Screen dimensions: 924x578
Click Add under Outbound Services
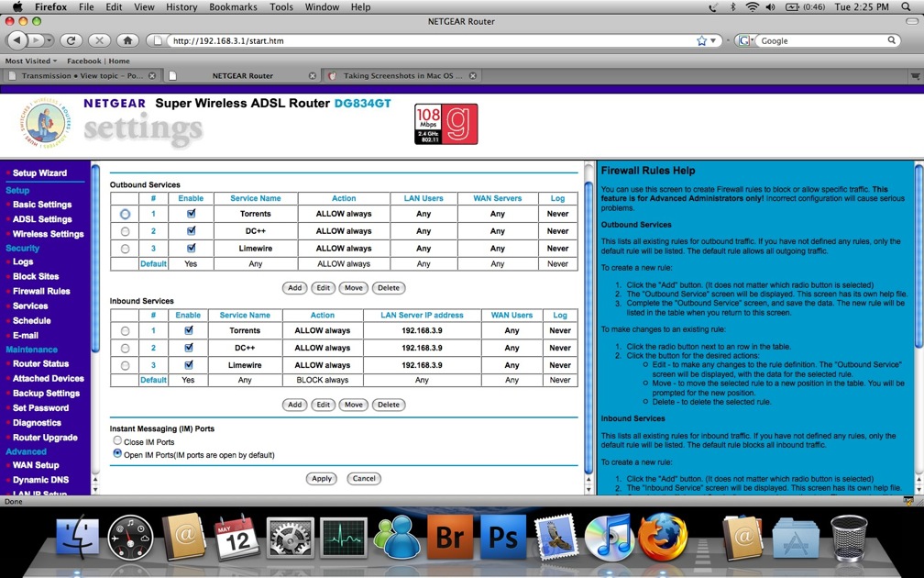(294, 288)
